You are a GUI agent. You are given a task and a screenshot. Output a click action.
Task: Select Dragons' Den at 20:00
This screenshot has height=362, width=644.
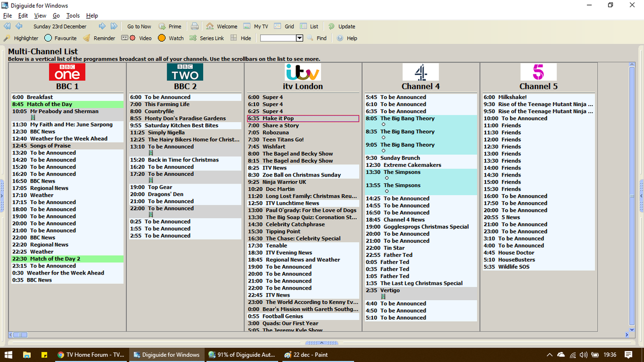coord(185,194)
